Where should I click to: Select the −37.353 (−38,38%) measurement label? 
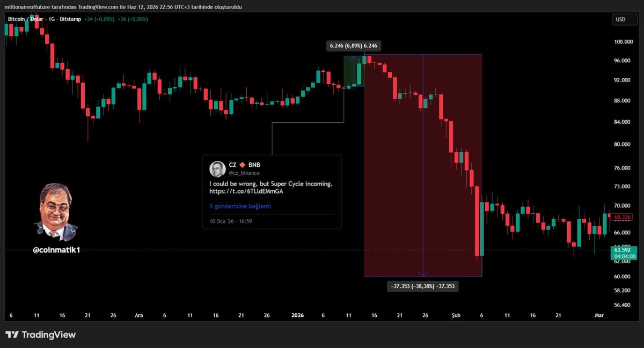422,286
